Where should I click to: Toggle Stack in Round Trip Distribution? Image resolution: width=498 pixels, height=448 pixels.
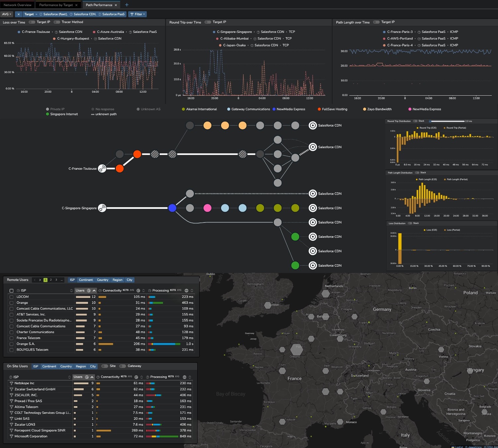(x=415, y=121)
